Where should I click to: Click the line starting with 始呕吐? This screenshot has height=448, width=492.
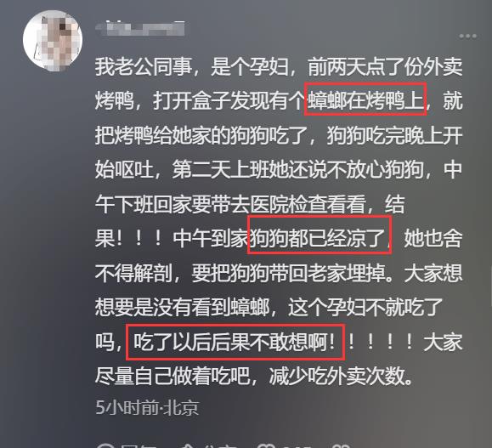[279, 169]
